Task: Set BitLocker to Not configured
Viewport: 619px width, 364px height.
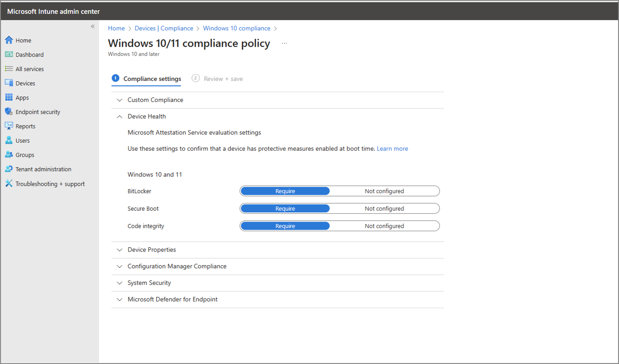Action: coord(384,191)
